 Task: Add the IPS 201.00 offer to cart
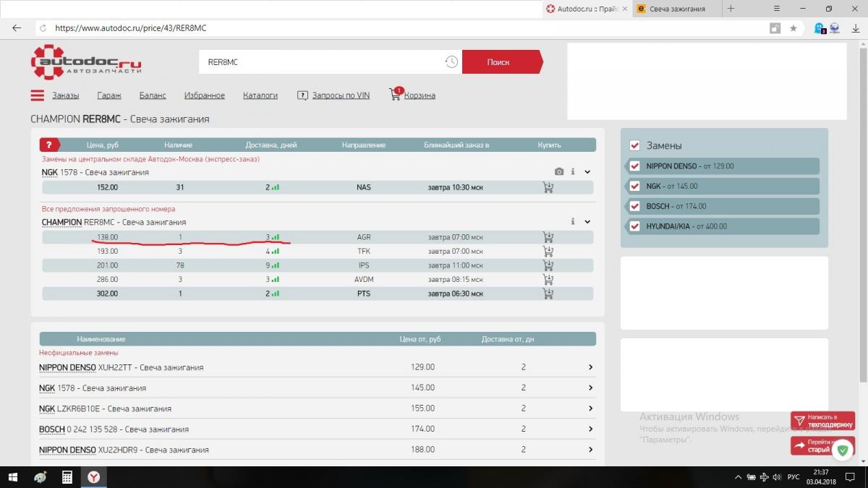click(x=548, y=265)
